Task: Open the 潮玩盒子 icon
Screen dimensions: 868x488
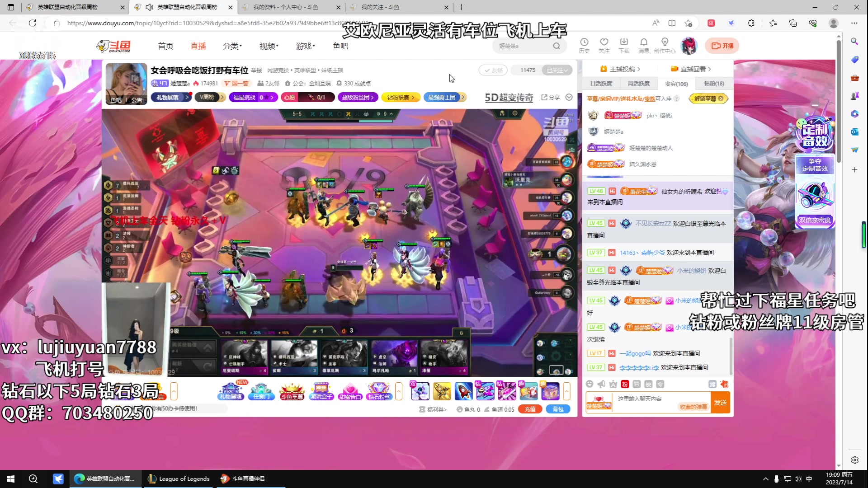Action: pos(321,391)
